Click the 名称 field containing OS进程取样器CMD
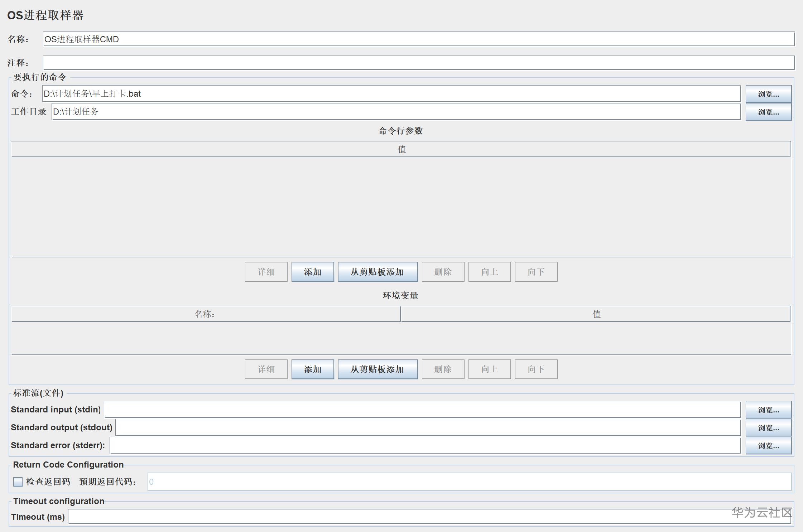This screenshot has height=532, width=803. 418,39
